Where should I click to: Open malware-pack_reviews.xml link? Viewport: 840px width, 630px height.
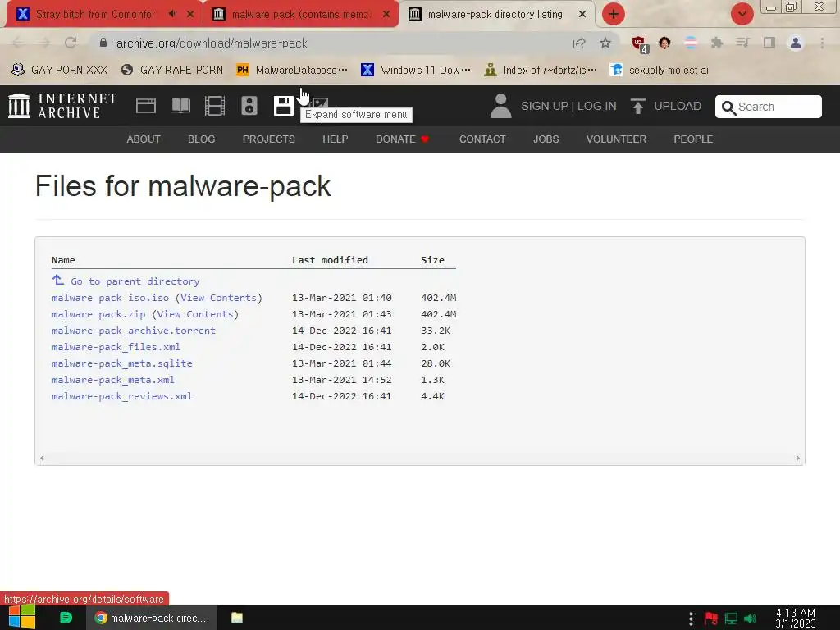point(121,396)
